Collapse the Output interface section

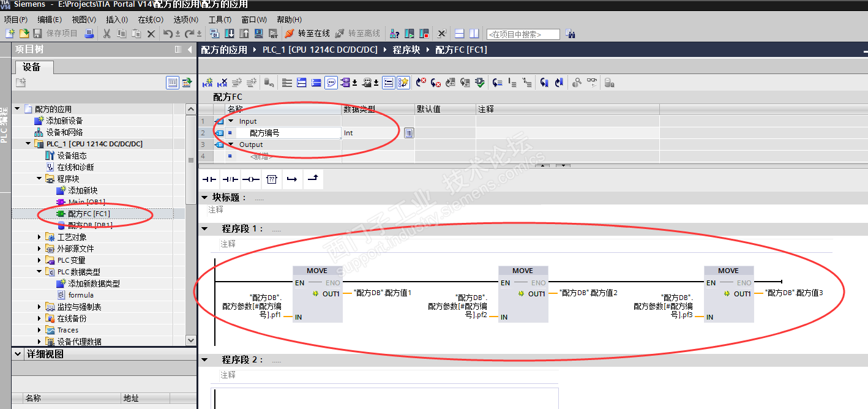click(x=231, y=144)
